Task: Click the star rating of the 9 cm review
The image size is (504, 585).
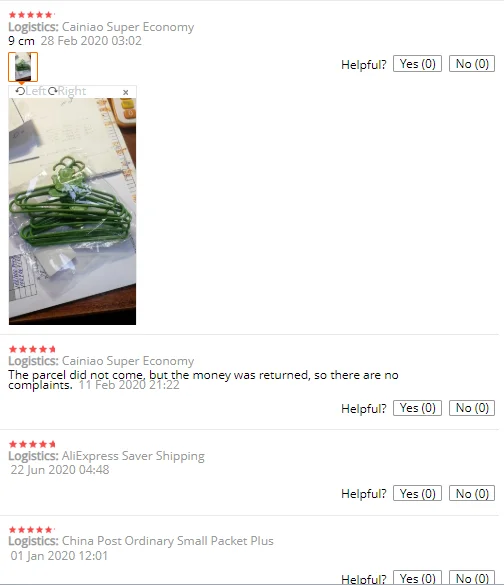Action: pos(32,15)
